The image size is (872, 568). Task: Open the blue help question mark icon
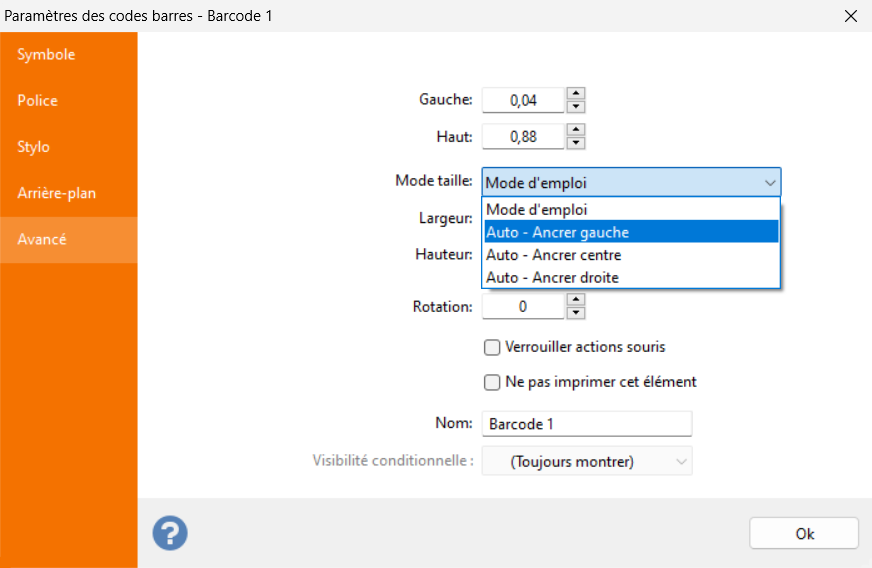coord(170,533)
